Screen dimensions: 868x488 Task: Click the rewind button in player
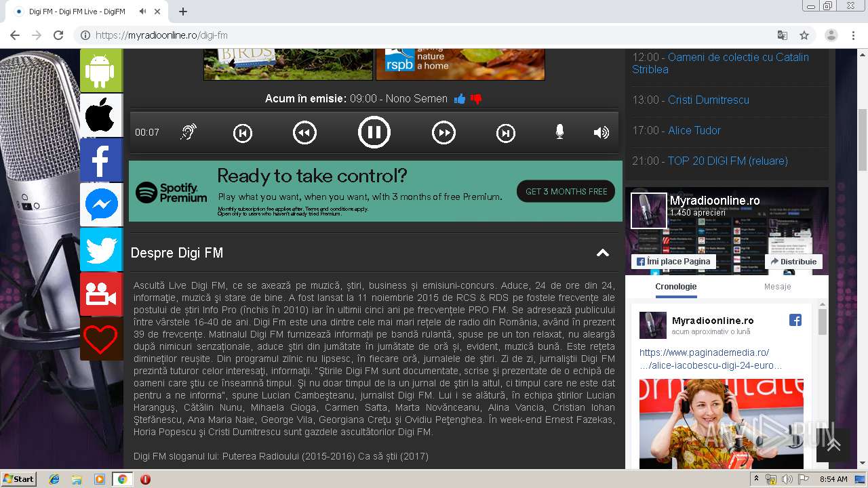[305, 132]
